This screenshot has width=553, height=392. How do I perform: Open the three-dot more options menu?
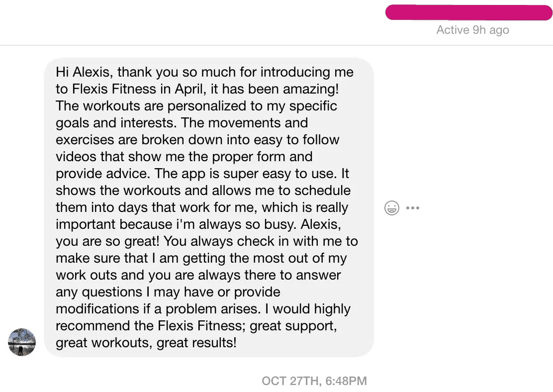pos(413,208)
